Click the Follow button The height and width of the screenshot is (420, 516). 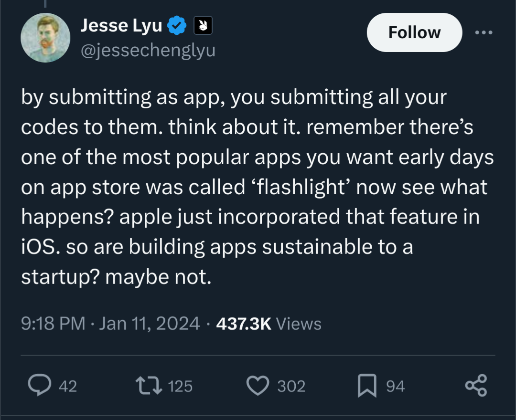pyautogui.click(x=414, y=32)
